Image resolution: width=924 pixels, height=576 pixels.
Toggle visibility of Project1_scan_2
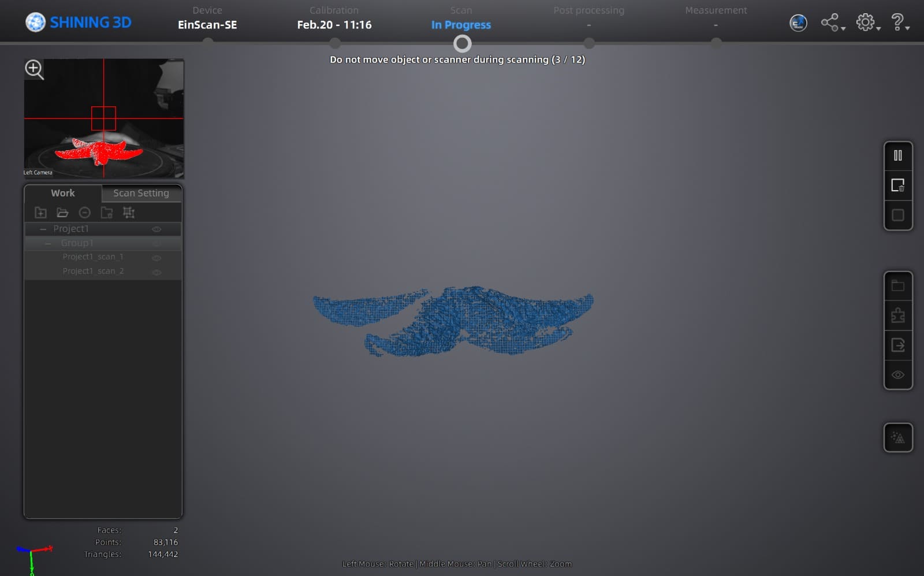click(157, 272)
